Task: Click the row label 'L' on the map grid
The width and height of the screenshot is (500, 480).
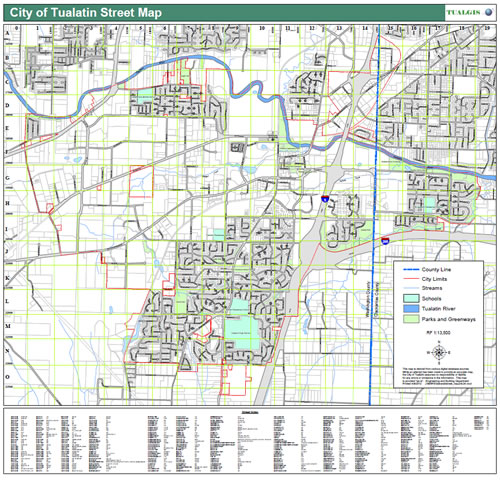Action: pos(7,301)
